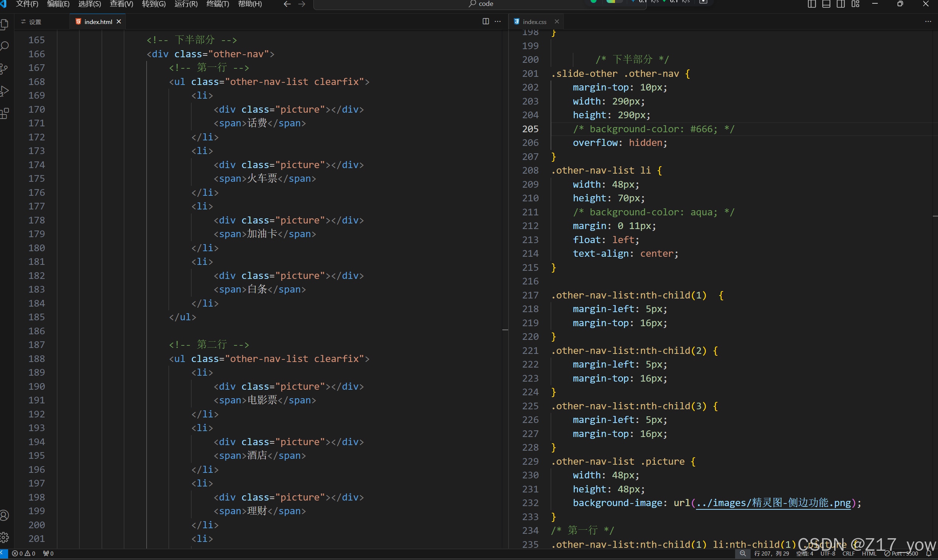
Task: Click the Port: 5500 Live Server button
Action: (902, 554)
